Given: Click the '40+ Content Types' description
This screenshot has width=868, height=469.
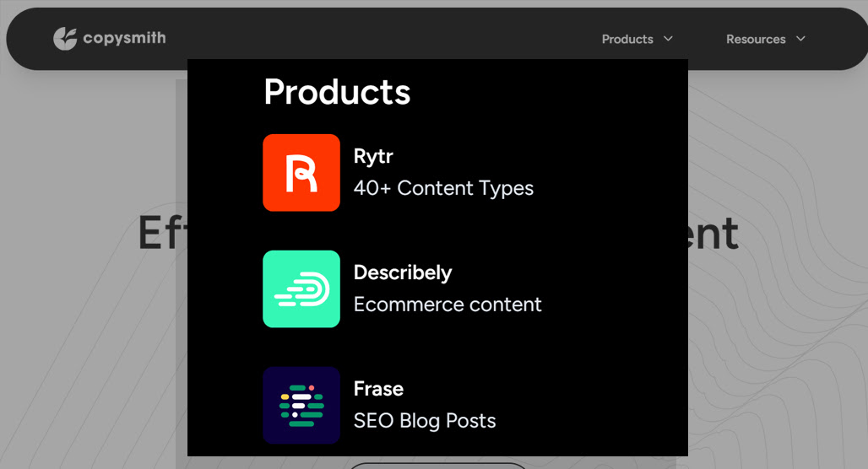Looking at the screenshot, I should pos(443,188).
